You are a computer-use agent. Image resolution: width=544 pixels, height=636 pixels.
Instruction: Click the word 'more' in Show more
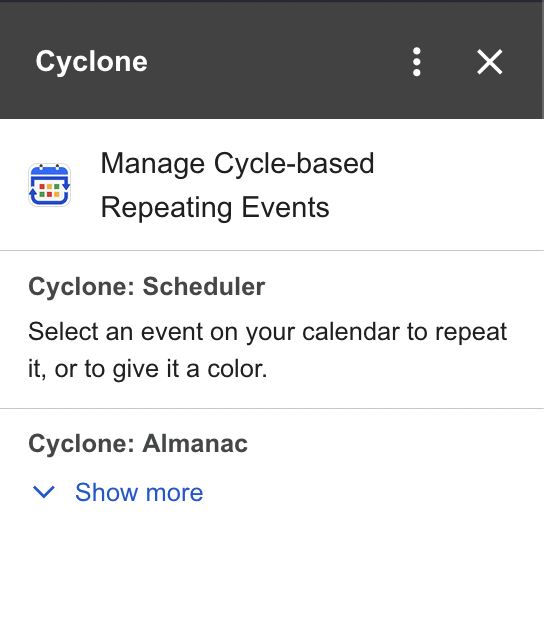(174, 492)
